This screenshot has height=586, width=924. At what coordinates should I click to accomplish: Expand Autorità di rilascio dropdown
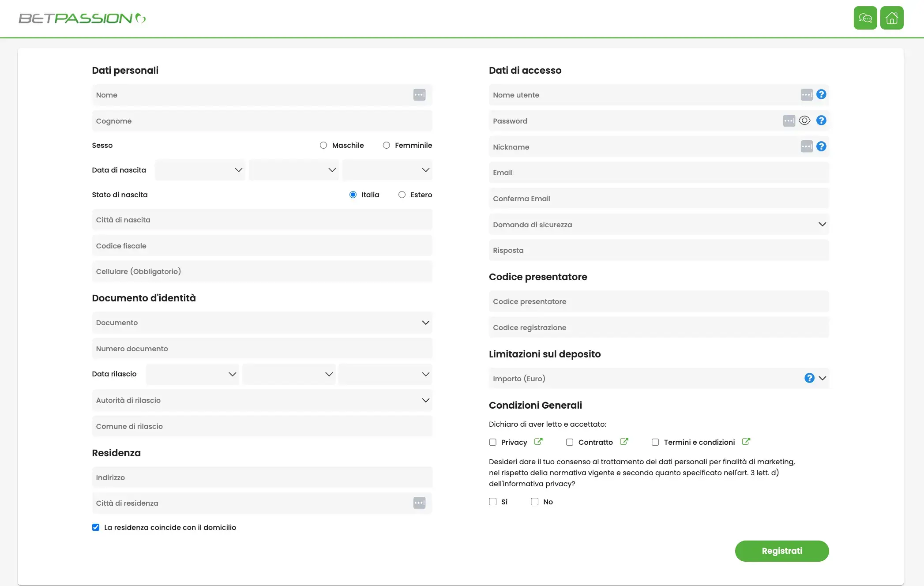click(x=262, y=400)
